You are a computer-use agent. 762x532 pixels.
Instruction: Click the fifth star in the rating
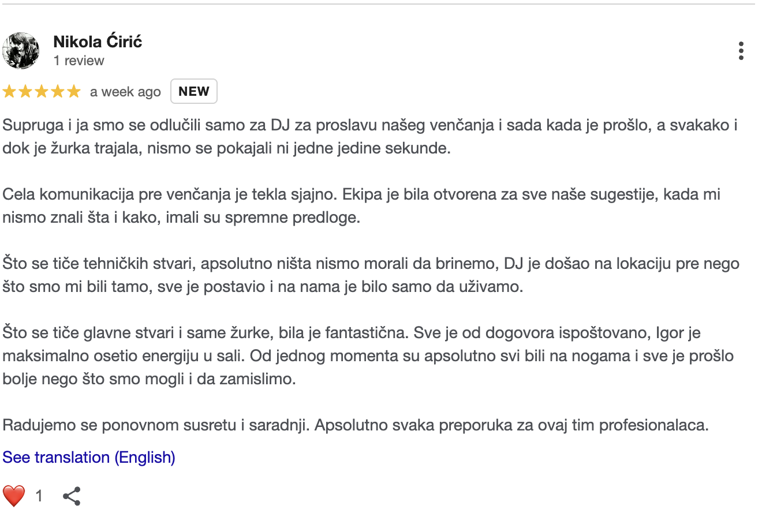(74, 92)
